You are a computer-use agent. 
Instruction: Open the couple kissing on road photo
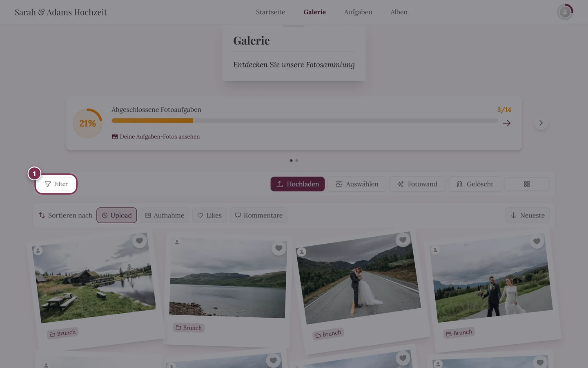tap(359, 278)
